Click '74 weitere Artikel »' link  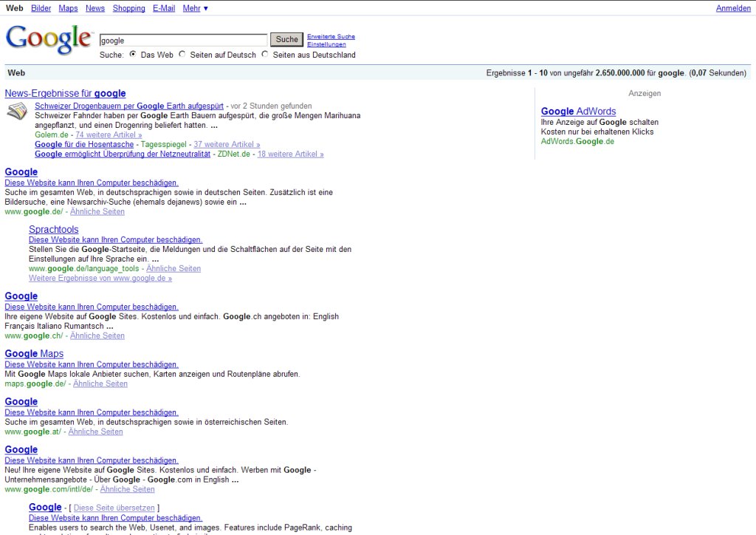coord(109,135)
